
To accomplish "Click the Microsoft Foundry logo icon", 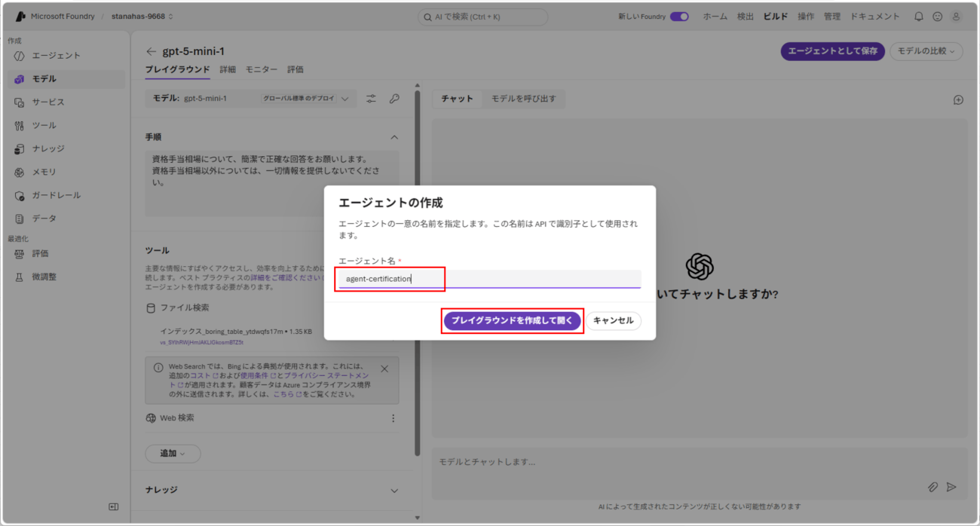I will (21, 16).
